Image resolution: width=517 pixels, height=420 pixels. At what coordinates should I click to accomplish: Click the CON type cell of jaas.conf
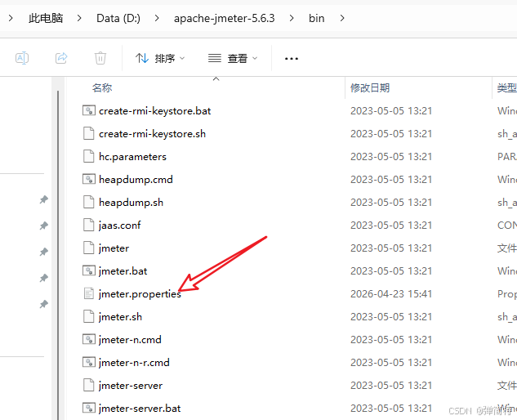[x=506, y=225]
